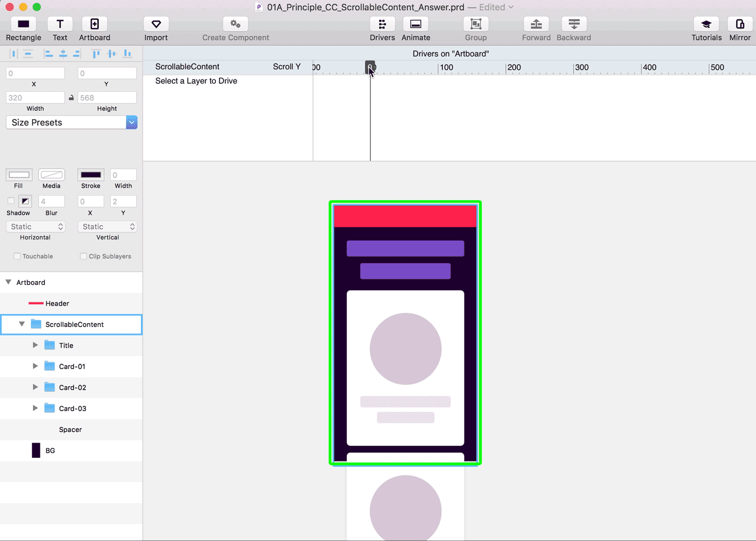Expand the Card-03 group
This screenshot has height=541, width=756.
(35, 408)
